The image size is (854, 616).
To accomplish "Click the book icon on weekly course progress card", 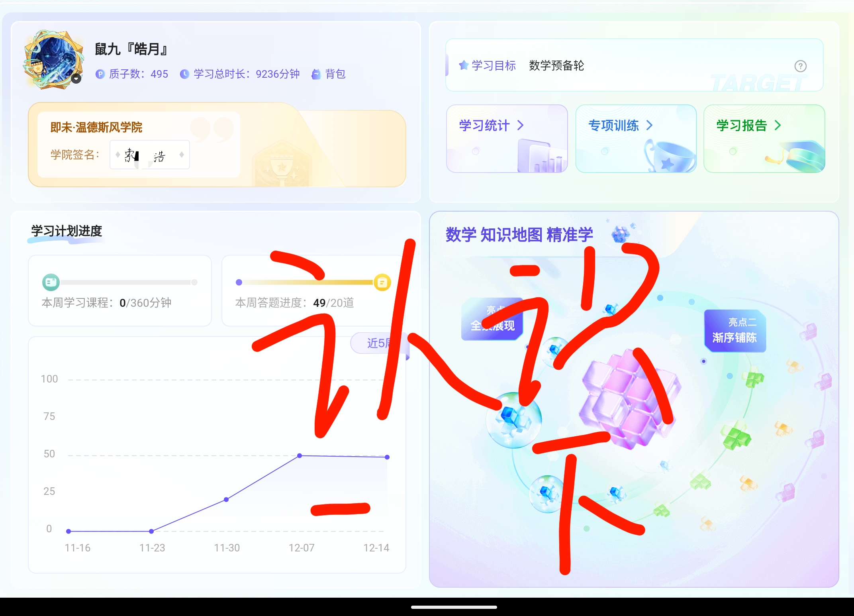I will click(51, 282).
